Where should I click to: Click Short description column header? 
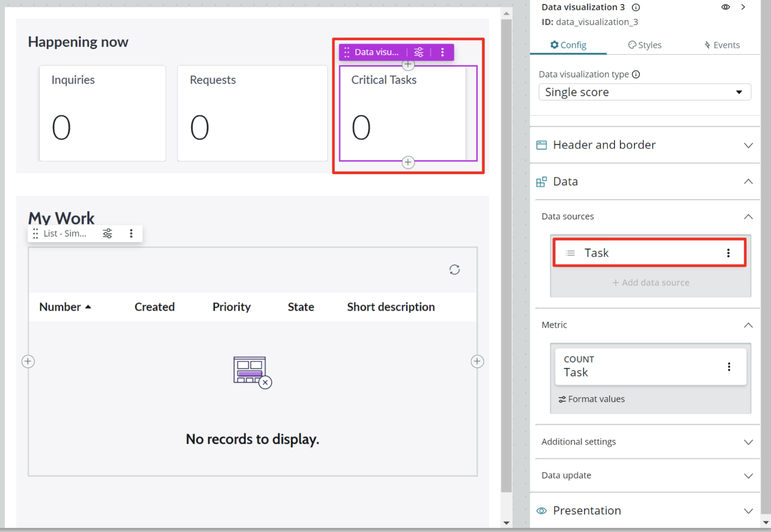391,307
